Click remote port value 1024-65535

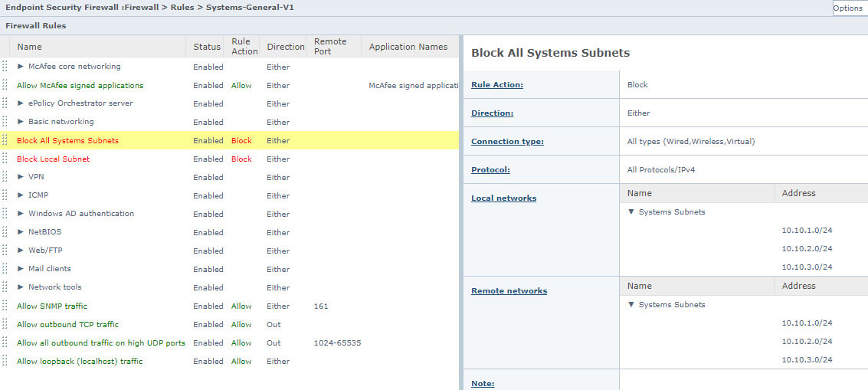(x=337, y=343)
